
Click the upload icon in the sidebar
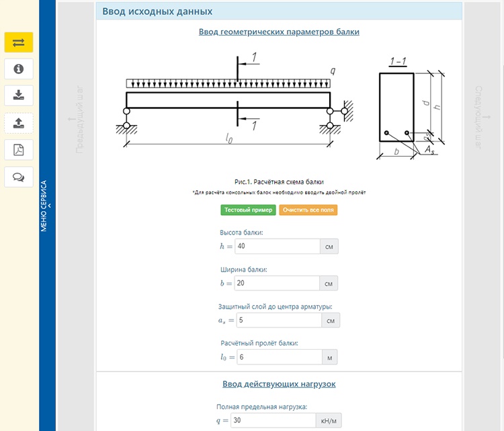(19, 122)
